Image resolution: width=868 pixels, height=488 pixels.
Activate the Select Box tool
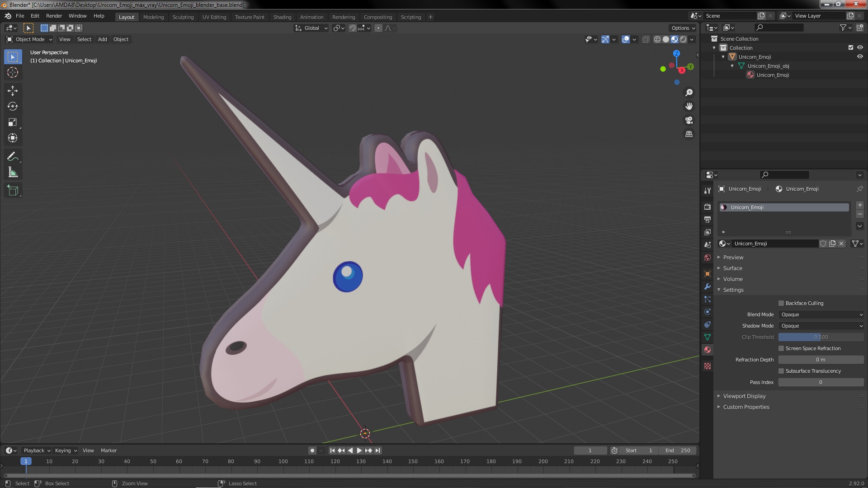click(x=13, y=56)
